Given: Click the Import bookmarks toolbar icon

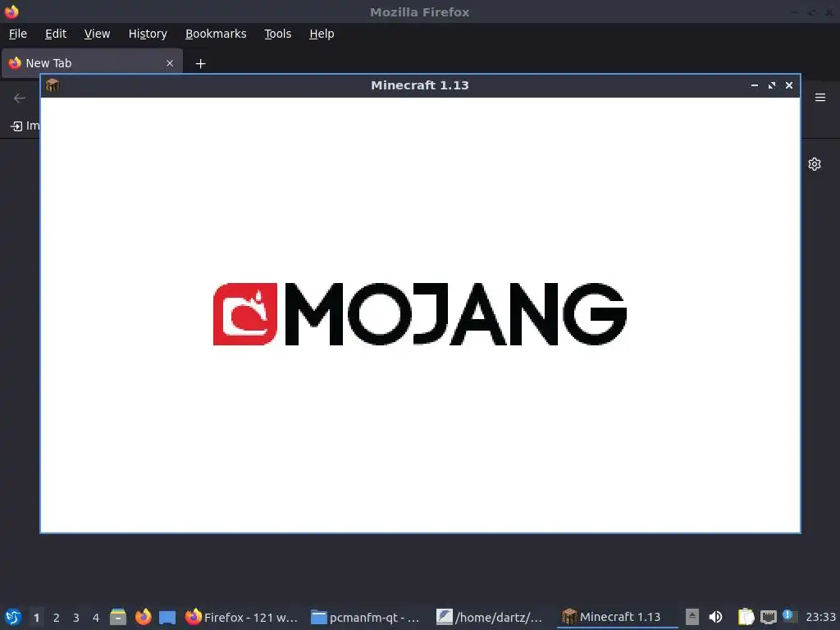Looking at the screenshot, I should [16, 126].
